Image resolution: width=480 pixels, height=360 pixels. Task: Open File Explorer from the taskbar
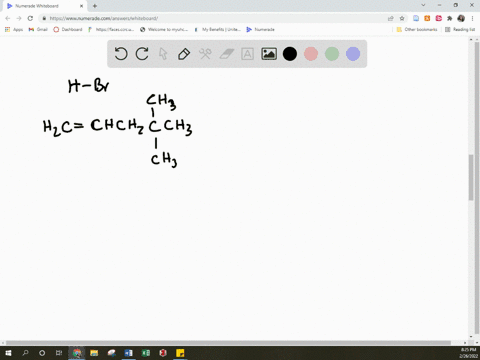[94, 353]
